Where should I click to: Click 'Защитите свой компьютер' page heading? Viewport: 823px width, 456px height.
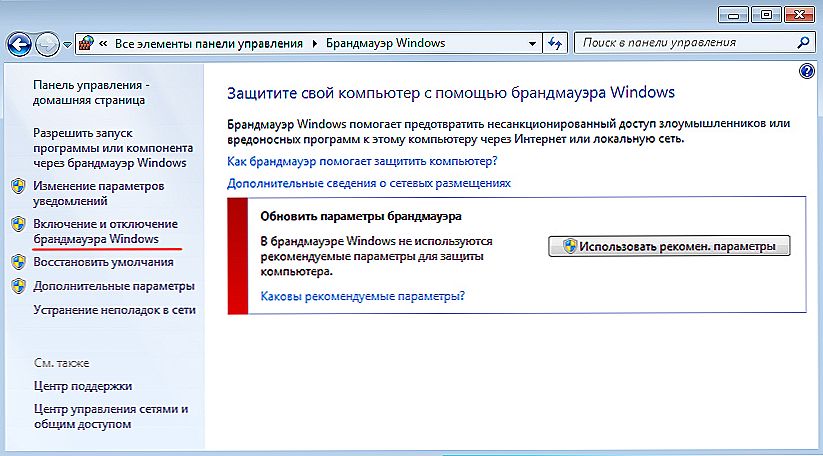[451, 93]
